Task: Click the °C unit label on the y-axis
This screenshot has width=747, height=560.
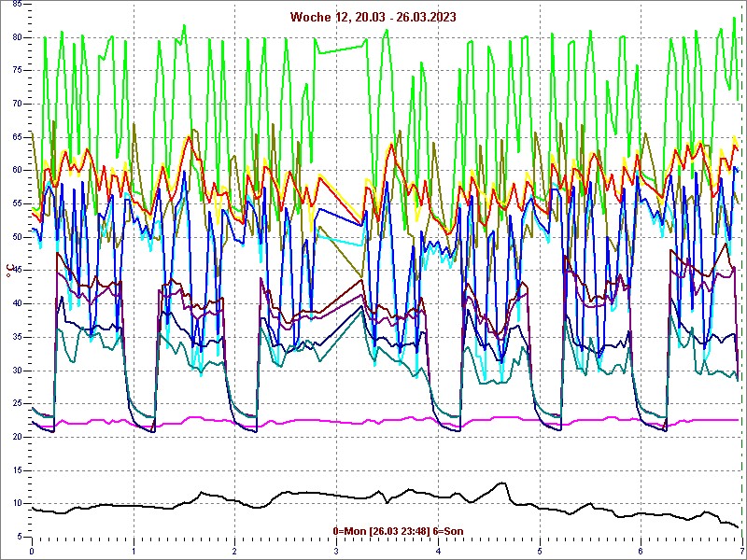Action: (x=9, y=272)
